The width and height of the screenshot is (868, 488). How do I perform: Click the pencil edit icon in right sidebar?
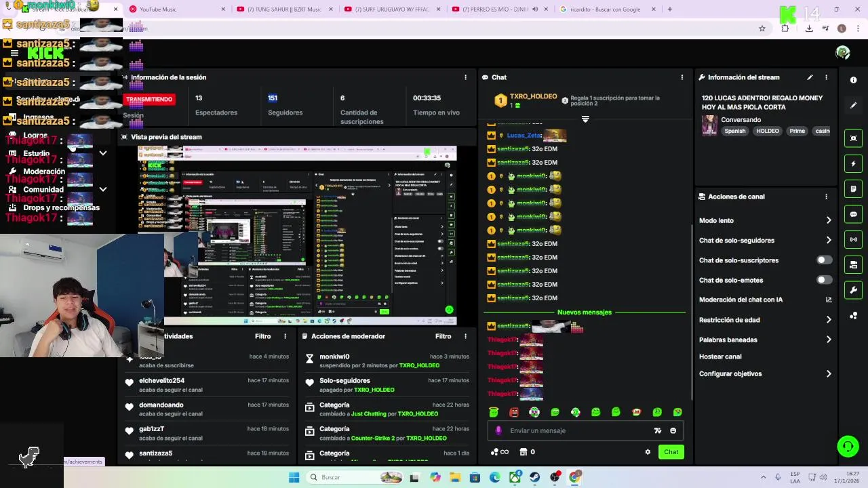pos(853,106)
